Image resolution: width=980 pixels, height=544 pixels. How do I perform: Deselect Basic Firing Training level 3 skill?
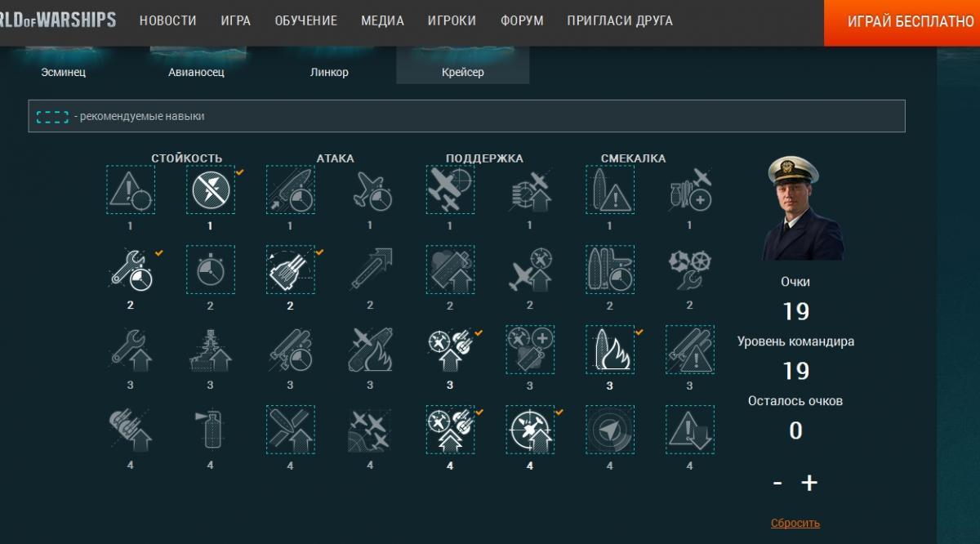[451, 350]
